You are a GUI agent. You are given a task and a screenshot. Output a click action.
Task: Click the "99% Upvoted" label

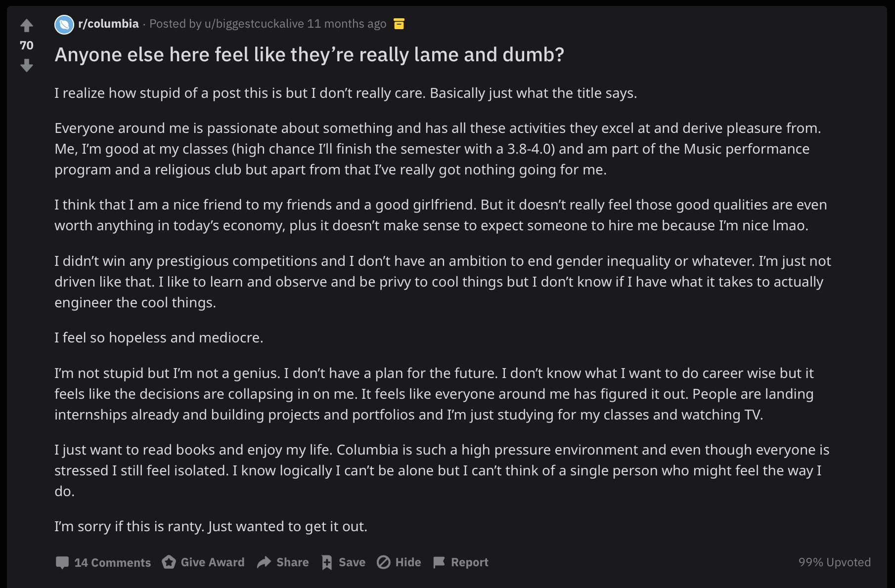tap(834, 562)
